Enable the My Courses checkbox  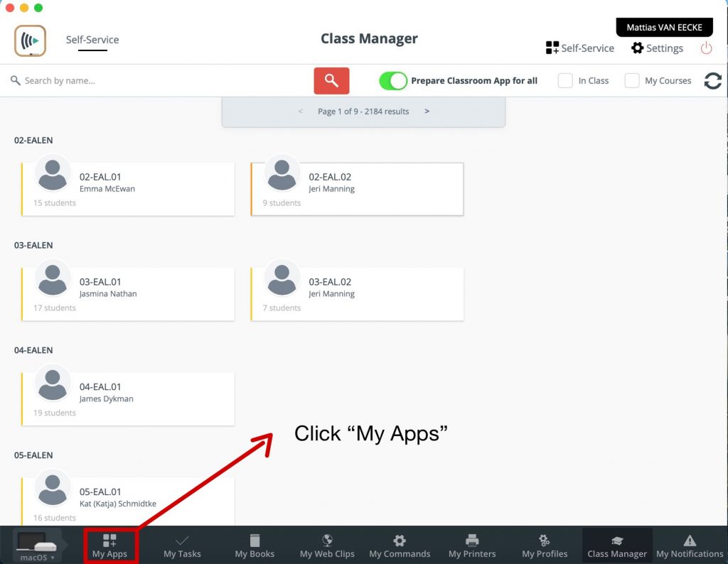click(631, 81)
